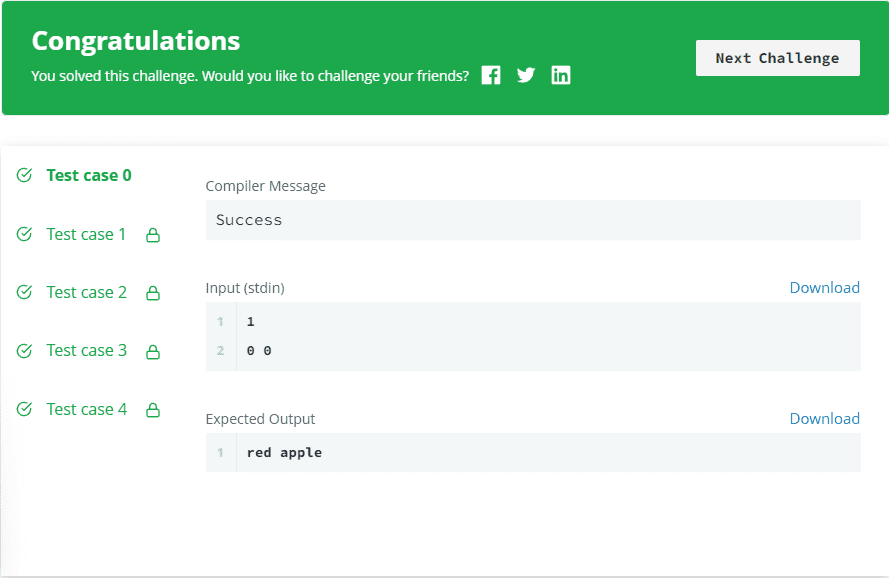Viewport: 889px width, 578px height.
Task: View Test case 3 results
Action: 86,350
